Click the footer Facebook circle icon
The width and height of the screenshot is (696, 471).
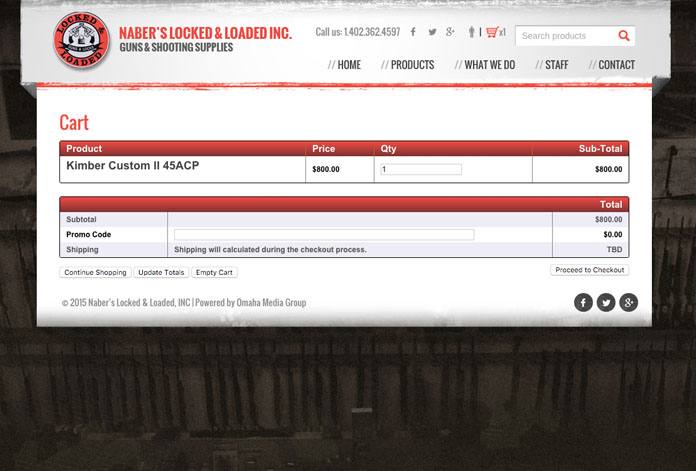pos(583,302)
